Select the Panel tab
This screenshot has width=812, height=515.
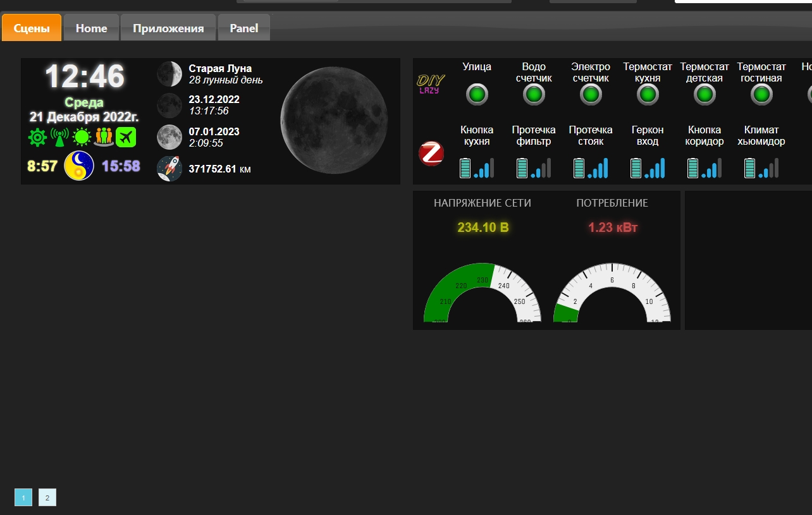click(x=243, y=28)
